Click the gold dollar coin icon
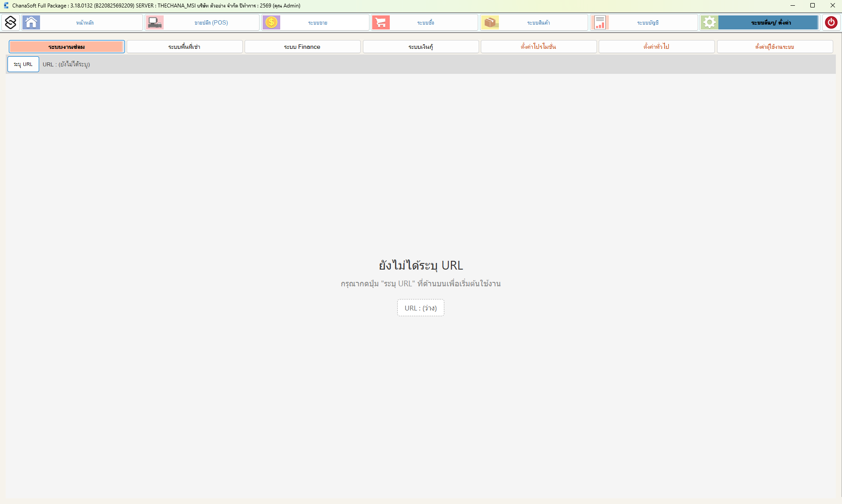The image size is (842, 504). tap(271, 22)
